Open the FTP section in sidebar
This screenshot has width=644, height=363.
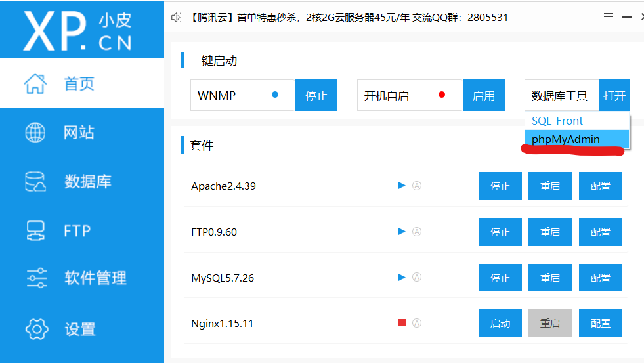(x=82, y=230)
